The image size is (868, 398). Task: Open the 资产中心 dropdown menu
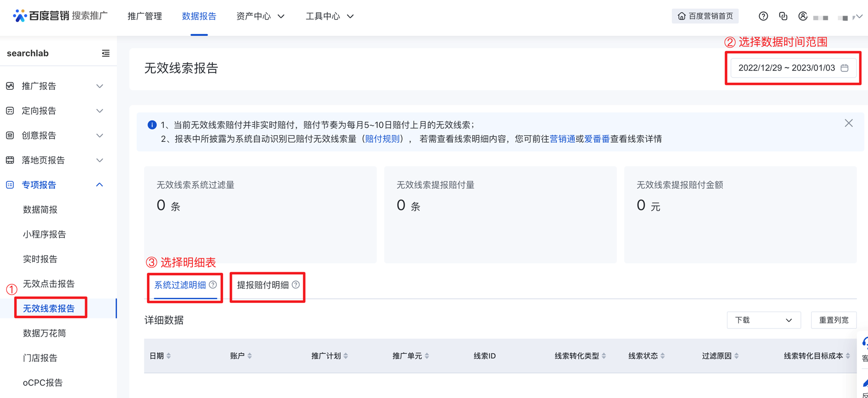[260, 17]
